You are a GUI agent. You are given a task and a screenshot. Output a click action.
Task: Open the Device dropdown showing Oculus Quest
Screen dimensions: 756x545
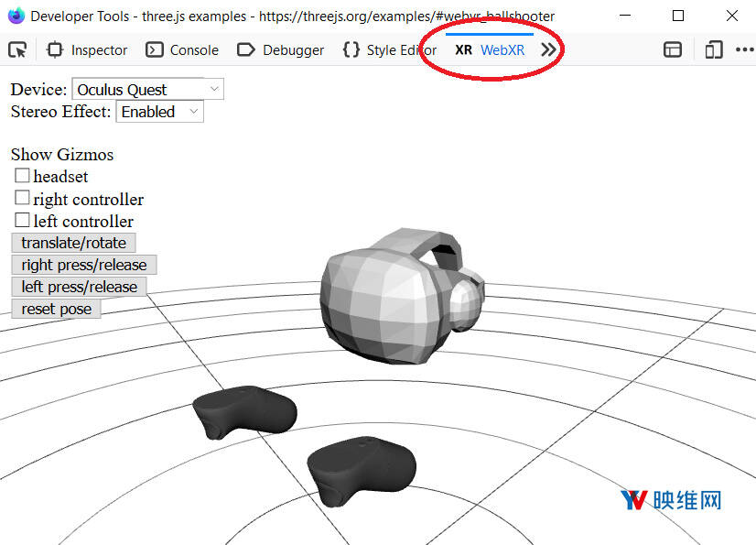pos(147,89)
